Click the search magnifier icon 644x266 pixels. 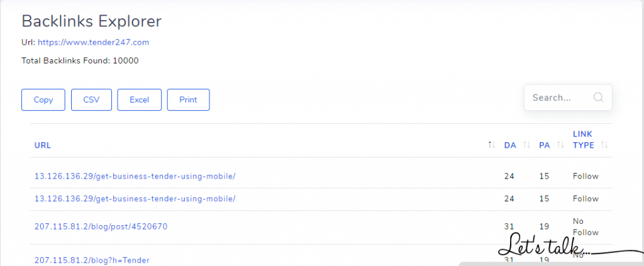click(599, 97)
